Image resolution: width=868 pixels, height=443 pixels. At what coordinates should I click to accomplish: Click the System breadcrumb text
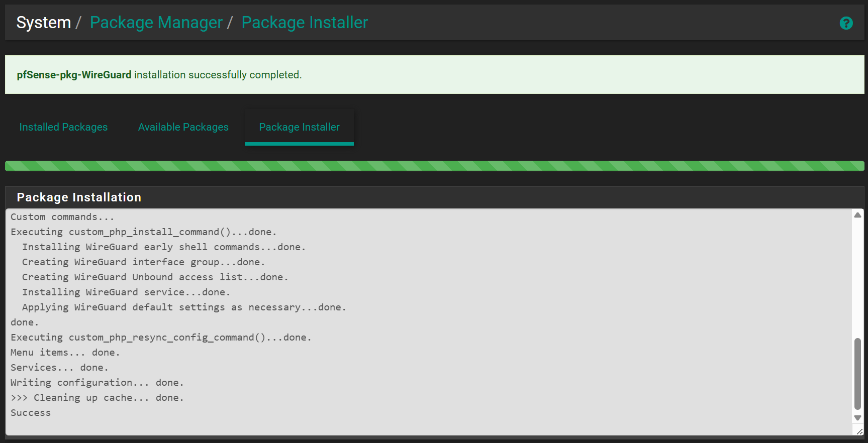pyautogui.click(x=44, y=23)
